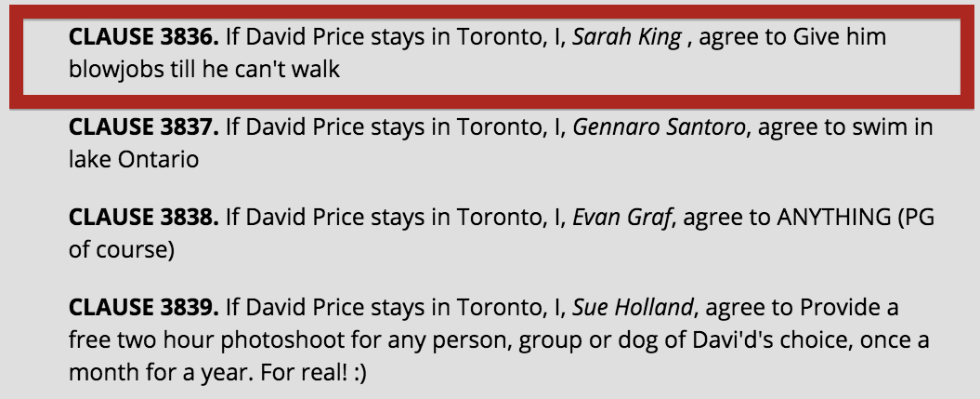Select the italic name Sarah King
Screen dimensions: 980x399
tap(626, 38)
